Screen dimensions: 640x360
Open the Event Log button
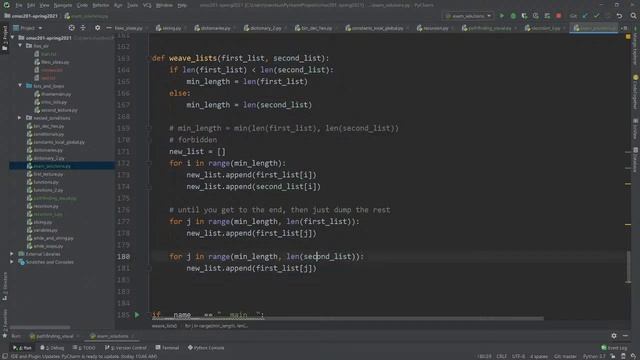614,348
